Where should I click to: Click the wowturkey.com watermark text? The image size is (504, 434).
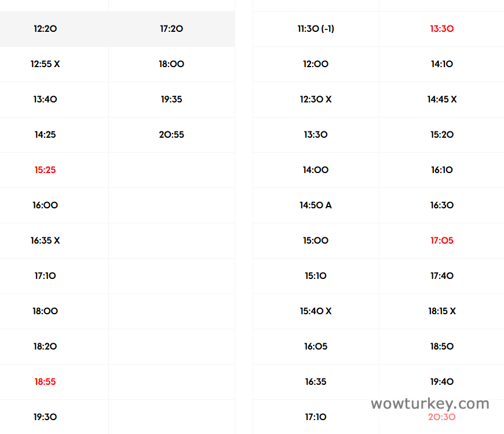tap(430, 403)
